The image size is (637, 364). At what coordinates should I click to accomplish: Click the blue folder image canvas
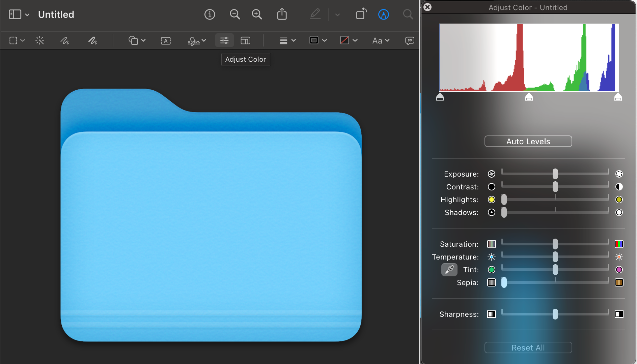point(211,215)
